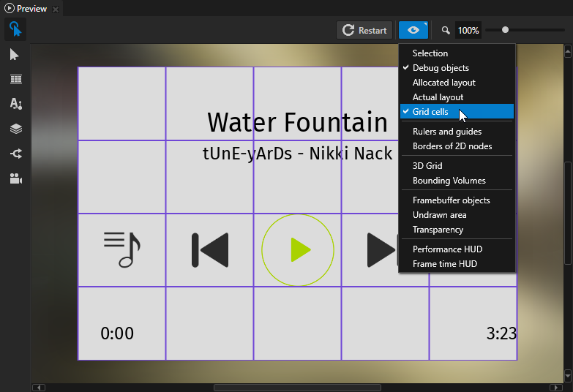Enable the Actual layout option

438,97
